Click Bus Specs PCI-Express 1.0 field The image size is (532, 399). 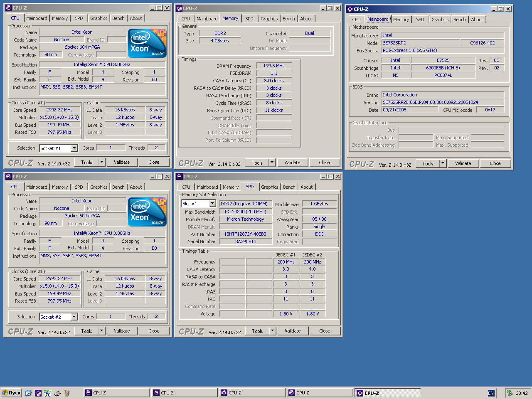tap(443, 50)
